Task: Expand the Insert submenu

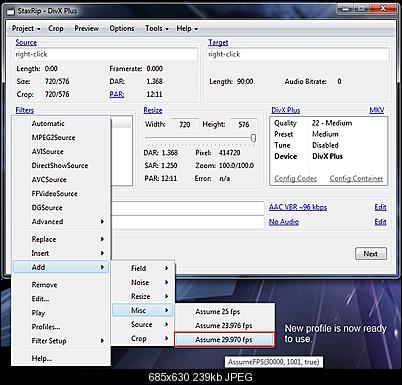Action: tap(61, 253)
